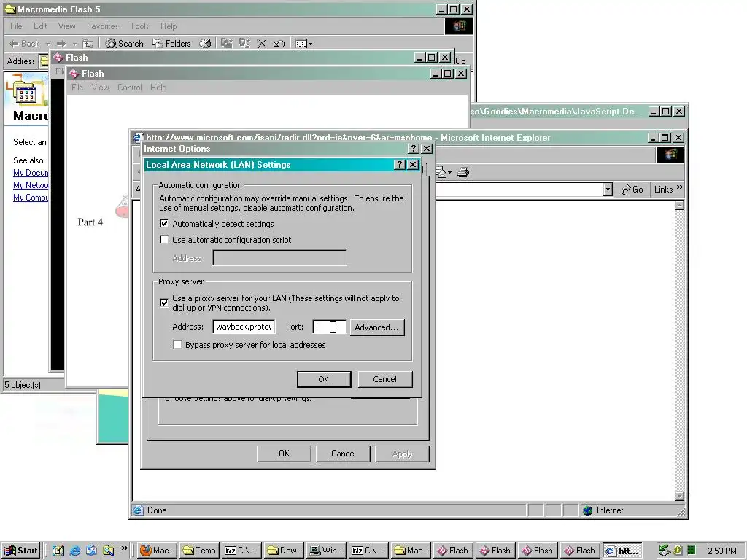
Task: Switch to the Win... taskbar button
Action: (326, 551)
